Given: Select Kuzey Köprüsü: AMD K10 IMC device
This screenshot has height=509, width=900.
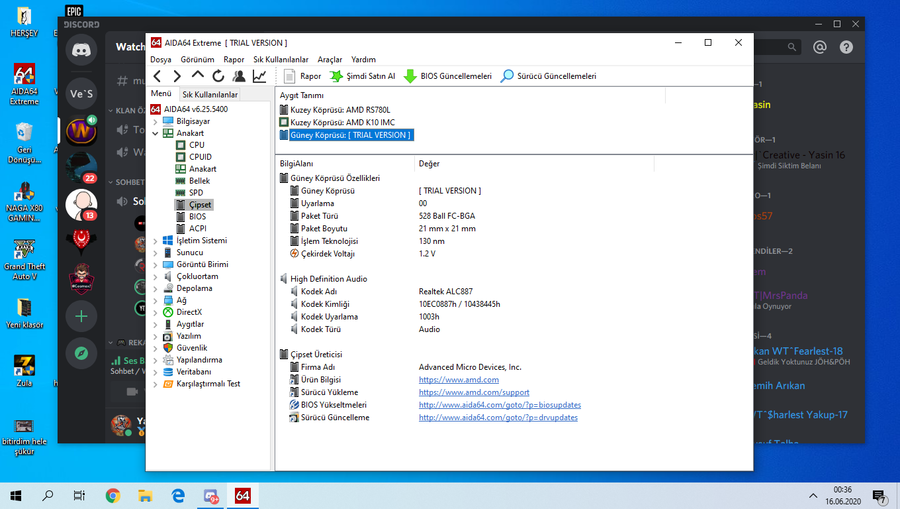Looking at the screenshot, I should [342, 122].
